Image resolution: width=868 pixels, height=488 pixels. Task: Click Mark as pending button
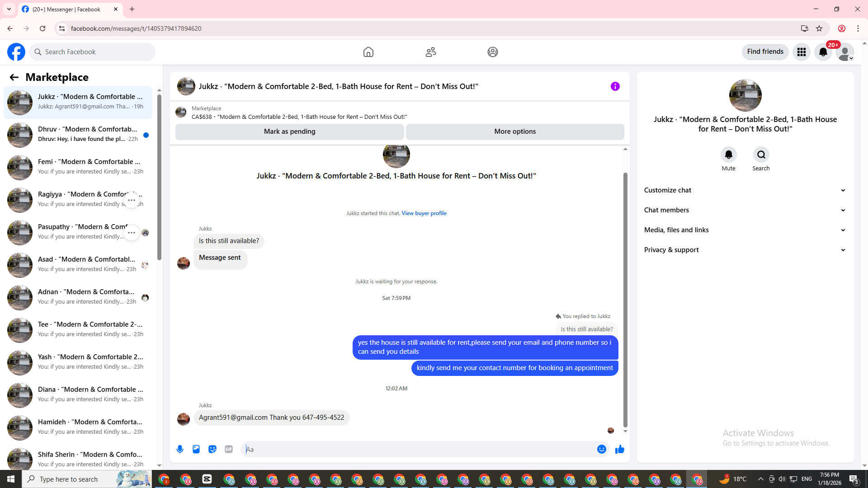(x=289, y=131)
